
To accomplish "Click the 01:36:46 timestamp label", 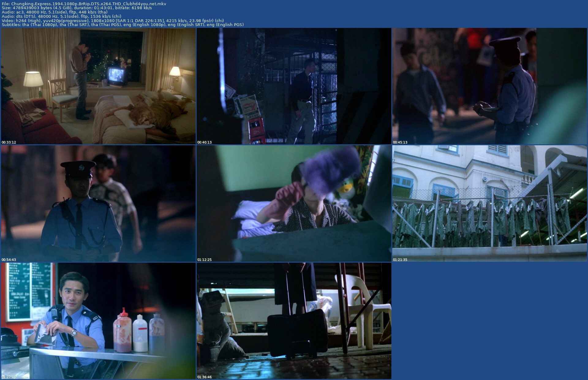I will pyautogui.click(x=205, y=377).
